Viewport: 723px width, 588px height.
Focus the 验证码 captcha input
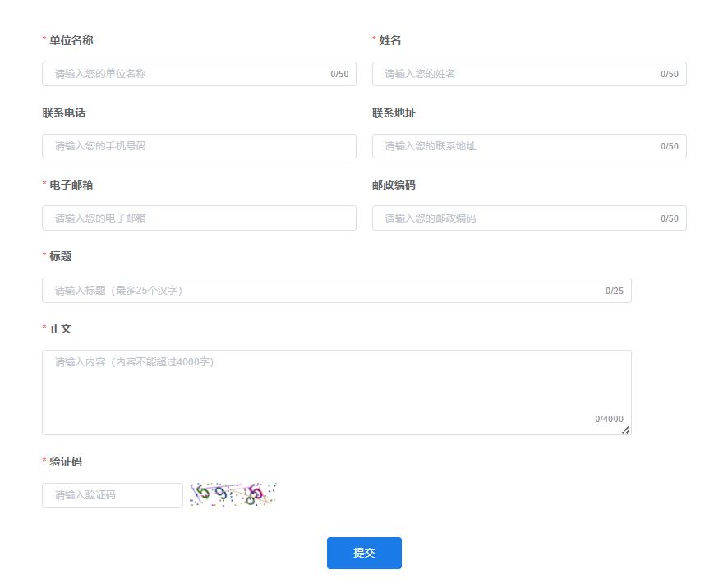(x=113, y=495)
